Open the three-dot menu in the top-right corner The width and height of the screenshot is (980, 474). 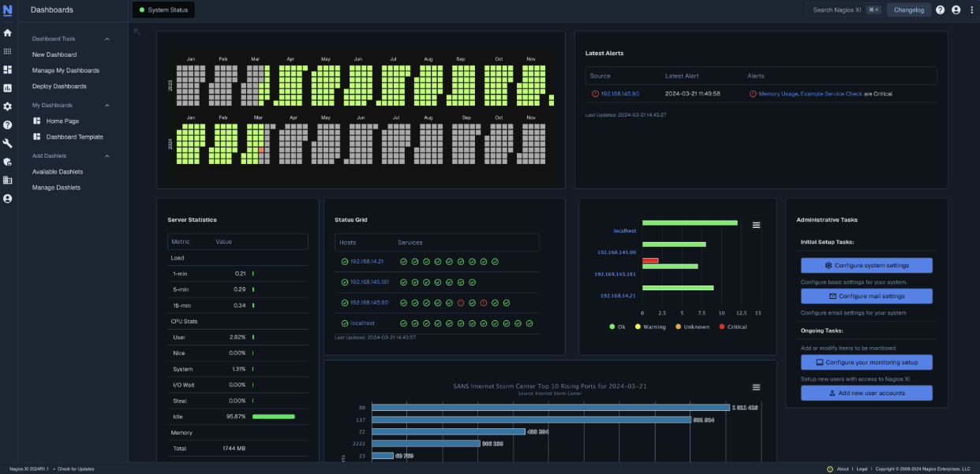tap(972, 9)
